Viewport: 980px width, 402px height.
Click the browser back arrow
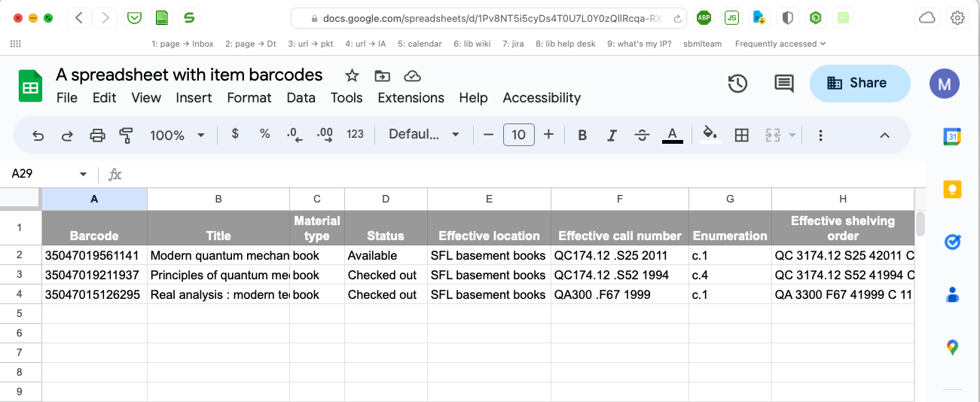click(79, 17)
